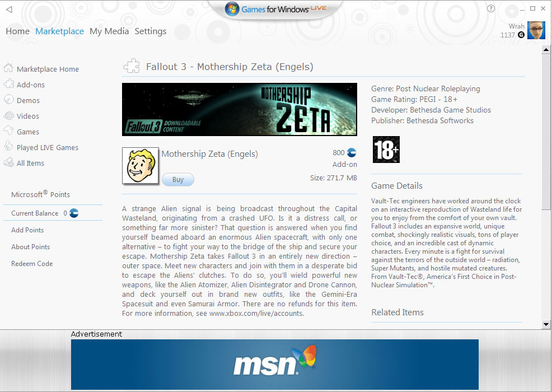Open the Videos section
The height and width of the screenshot is (392, 552).
(28, 116)
